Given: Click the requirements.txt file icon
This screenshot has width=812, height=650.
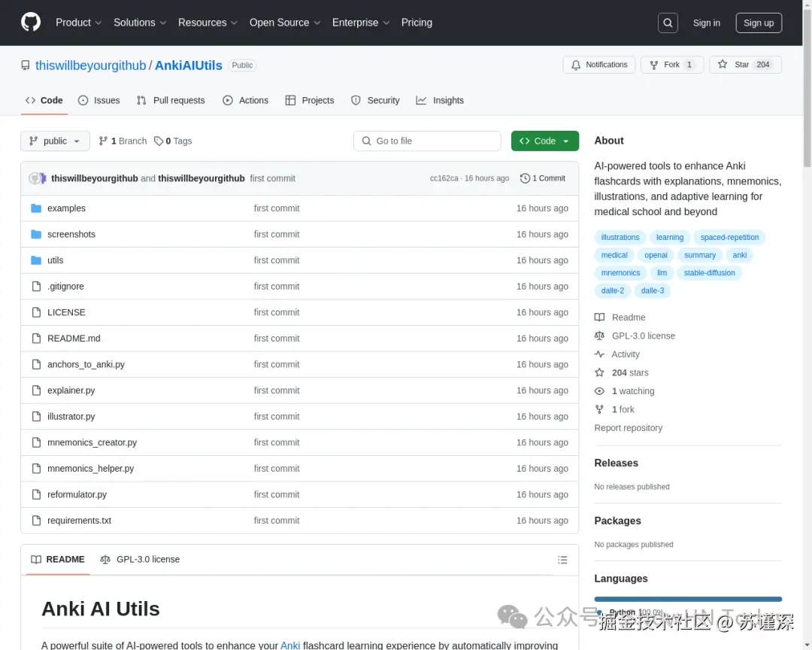Looking at the screenshot, I should point(36,521).
